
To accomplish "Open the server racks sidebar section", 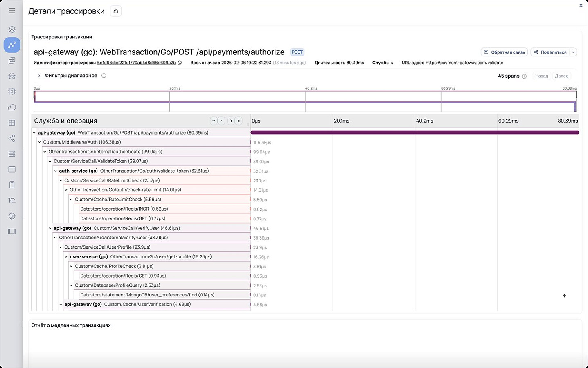I will 12,154.
